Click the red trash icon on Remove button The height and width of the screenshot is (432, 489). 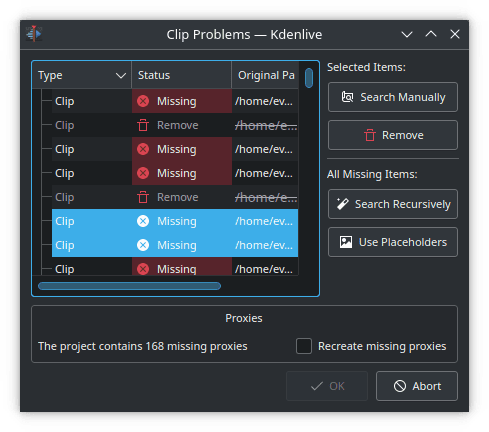pyautogui.click(x=370, y=135)
